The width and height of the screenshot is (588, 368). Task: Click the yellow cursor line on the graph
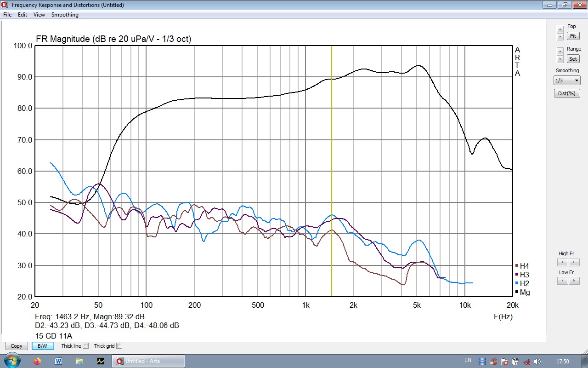coord(332,171)
